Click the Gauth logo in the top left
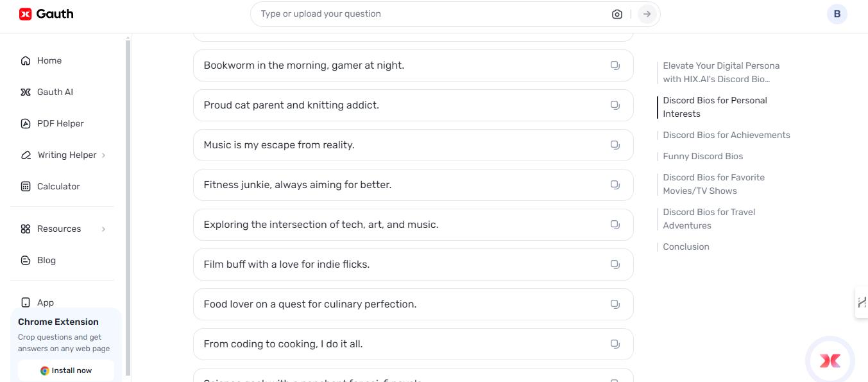Viewport: 868px width, 382px height. point(46,13)
